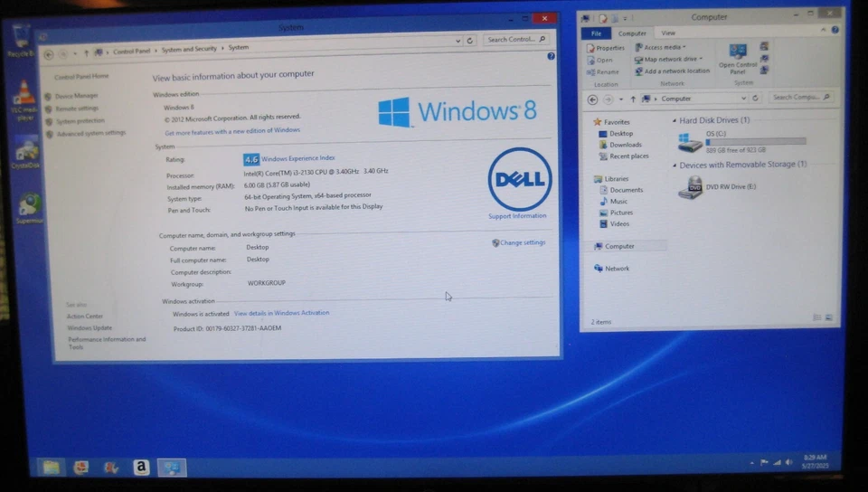Select the OS (C:) hard disk drive
The width and height of the screenshot is (868, 492).
pos(741,142)
